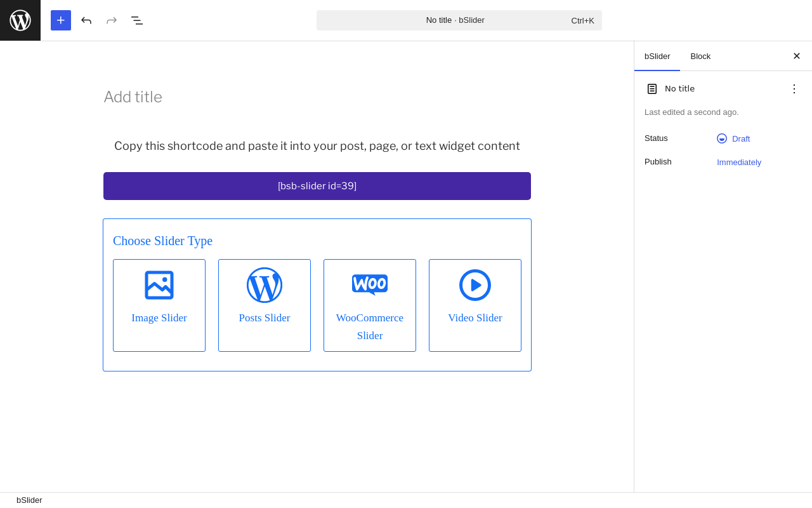Click the image picture icon
This screenshot has height=508, width=812.
(159, 285)
